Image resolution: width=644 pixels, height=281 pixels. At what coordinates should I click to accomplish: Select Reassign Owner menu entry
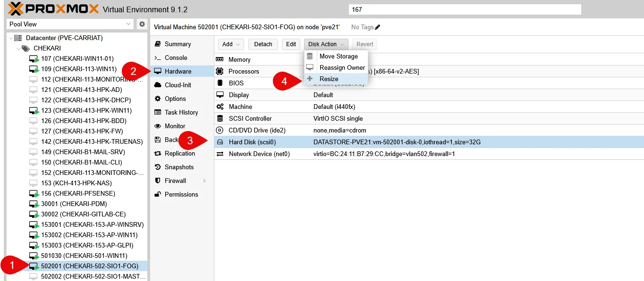click(342, 67)
